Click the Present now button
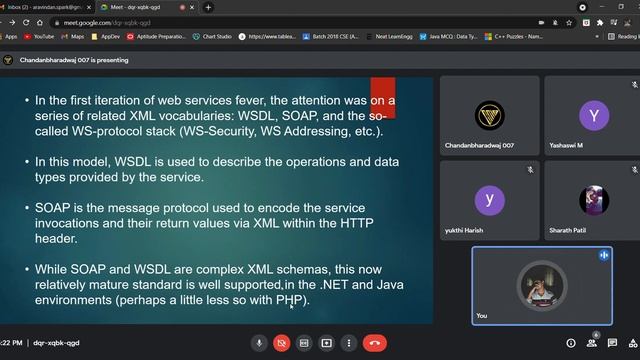 pyautogui.click(x=327, y=343)
